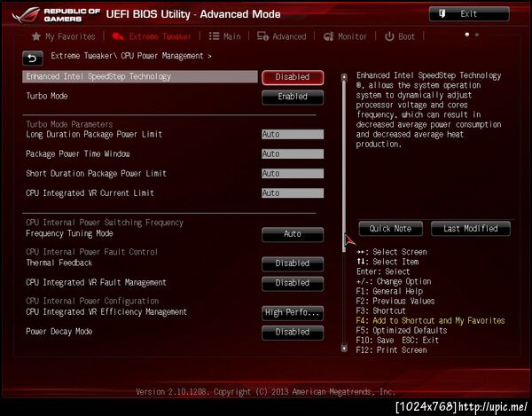Open the Main tab
The width and height of the screenshot is (532, 416).
(x=224, y=36)
